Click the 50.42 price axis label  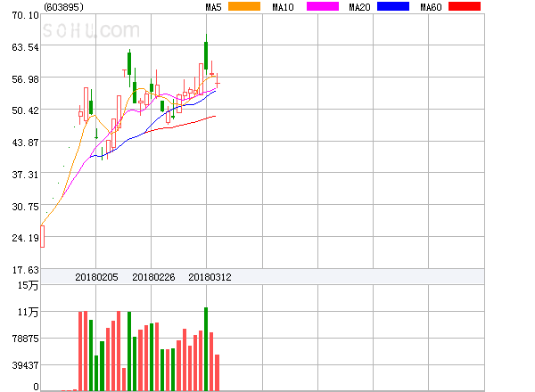tap(25, 110)
